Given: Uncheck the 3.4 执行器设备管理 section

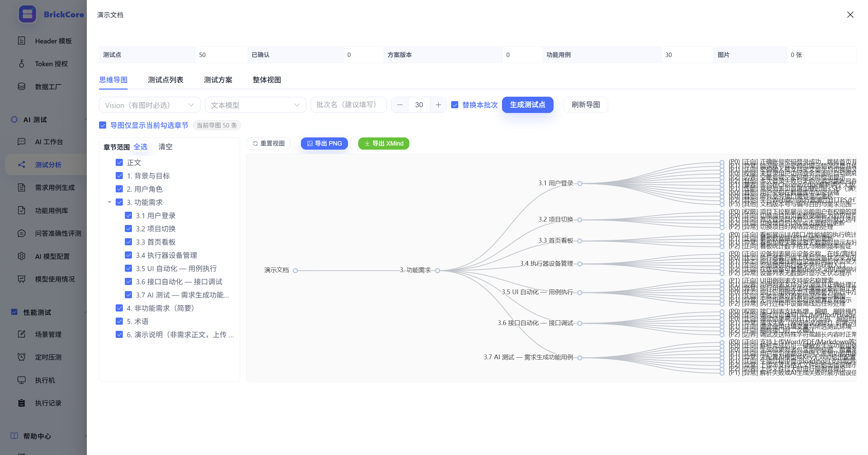Looking at the screenshot, I should click(128, 255).
